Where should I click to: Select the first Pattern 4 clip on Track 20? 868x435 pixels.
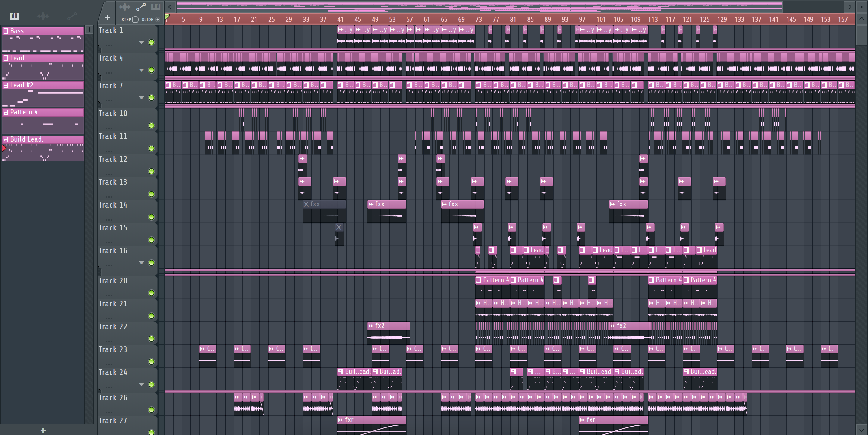point(492,287)
